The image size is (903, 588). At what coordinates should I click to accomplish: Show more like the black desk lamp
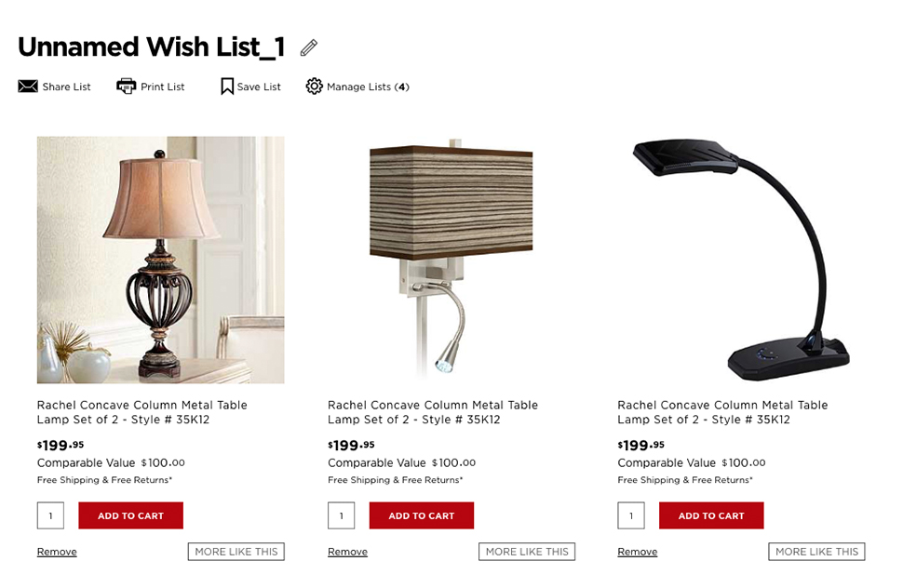(x=816, y=552)
